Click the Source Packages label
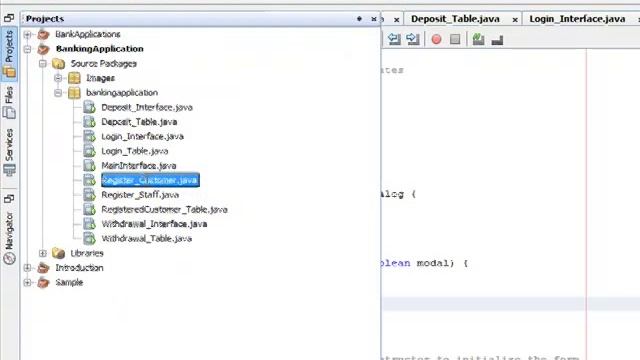This screenshot has height=360, width=640. [104, 64]
